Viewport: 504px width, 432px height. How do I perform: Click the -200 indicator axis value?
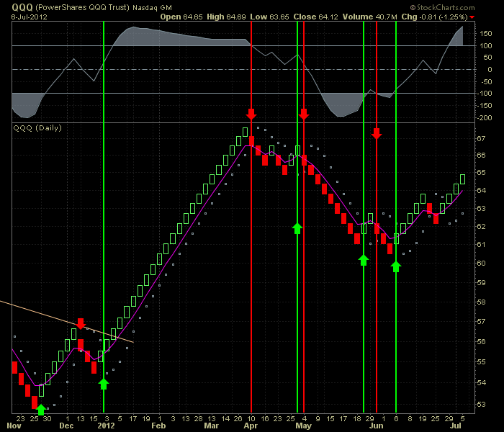coord(485,118)
